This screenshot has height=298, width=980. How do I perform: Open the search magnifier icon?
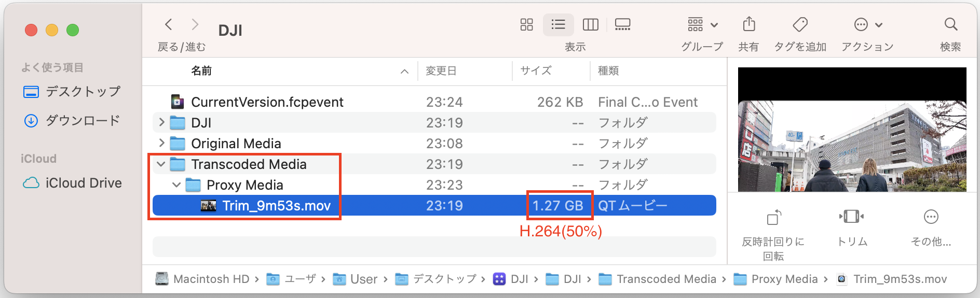950,24
